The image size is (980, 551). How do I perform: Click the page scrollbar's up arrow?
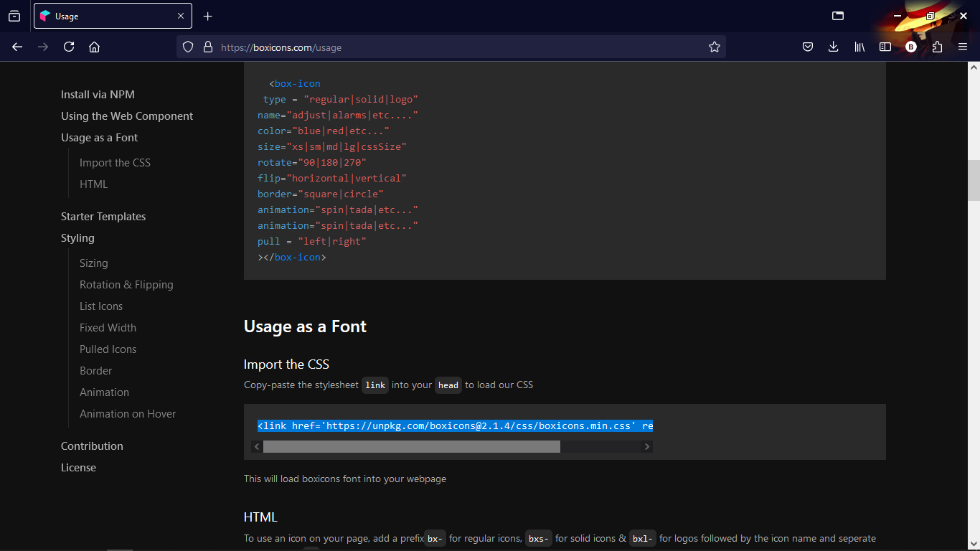pos(974,67)
